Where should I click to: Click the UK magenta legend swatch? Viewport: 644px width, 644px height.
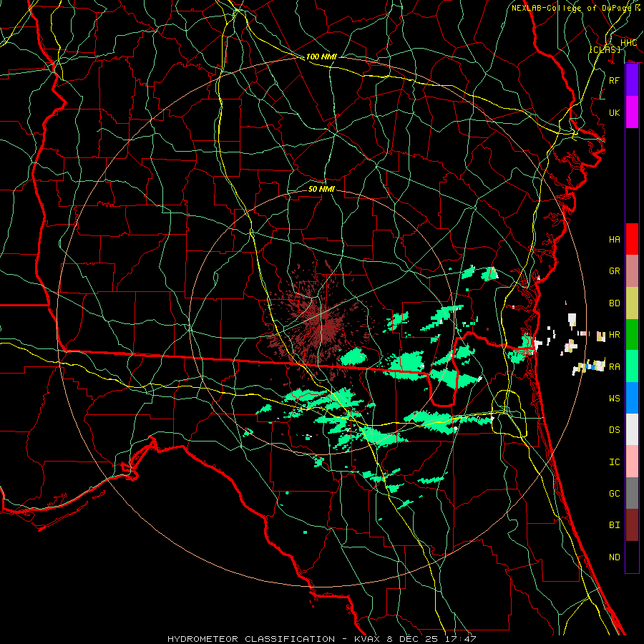632,112
